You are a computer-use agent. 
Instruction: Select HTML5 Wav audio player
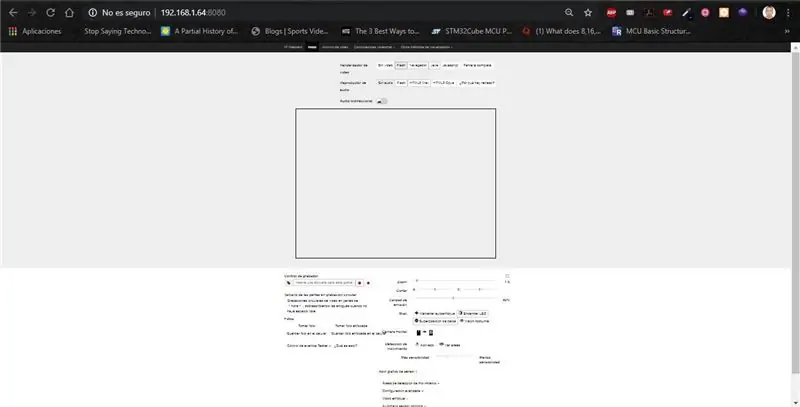coord(419,83)
